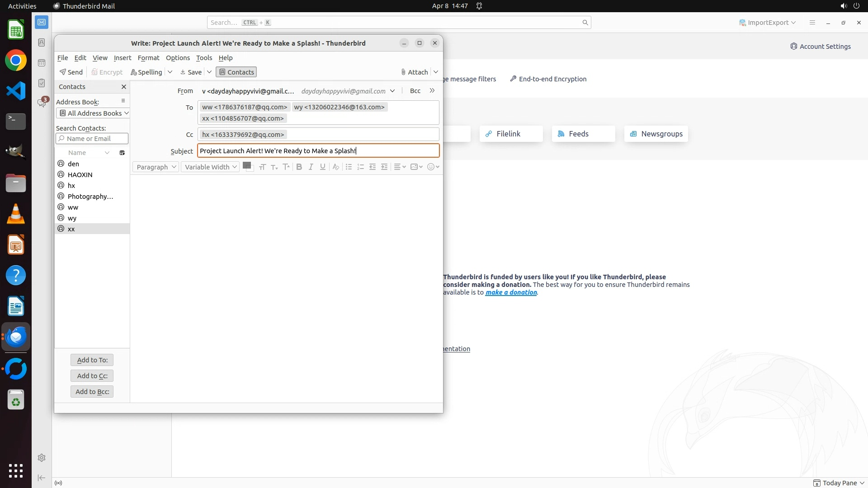868x488 pixels.
Task: Open the Variable Width font dropdown
Action: point(210,167)
